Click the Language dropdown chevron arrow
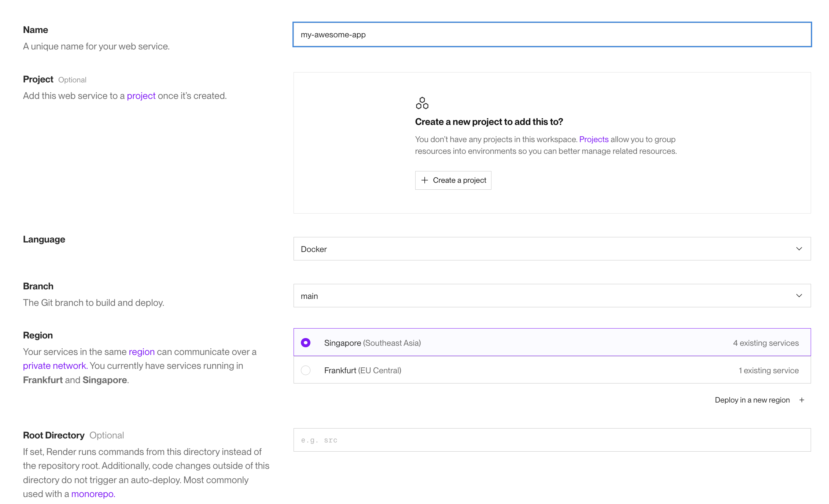 pyautogui.click(x=799, y=249)
